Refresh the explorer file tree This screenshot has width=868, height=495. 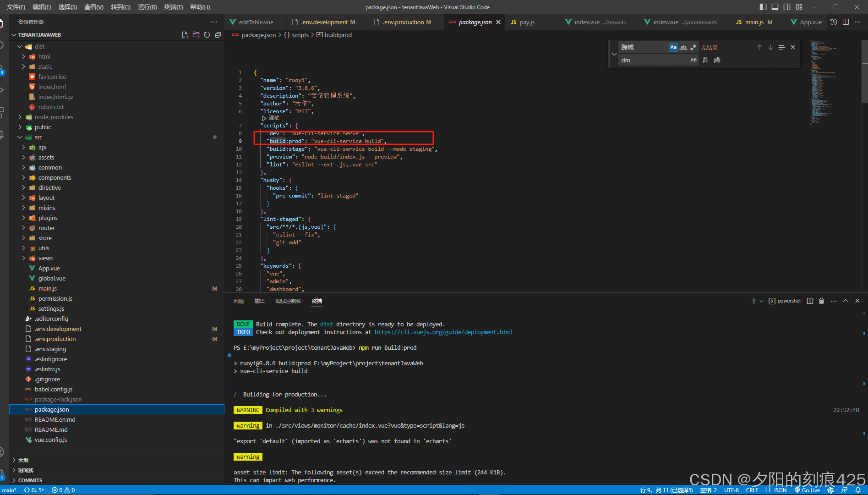click(x=207, y=35)
